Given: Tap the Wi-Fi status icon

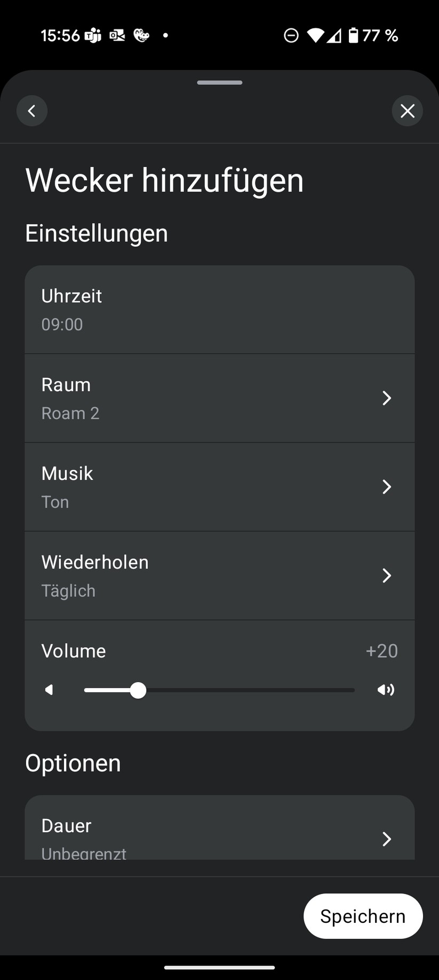Looking at the screenshot, I should click(315, 36).
